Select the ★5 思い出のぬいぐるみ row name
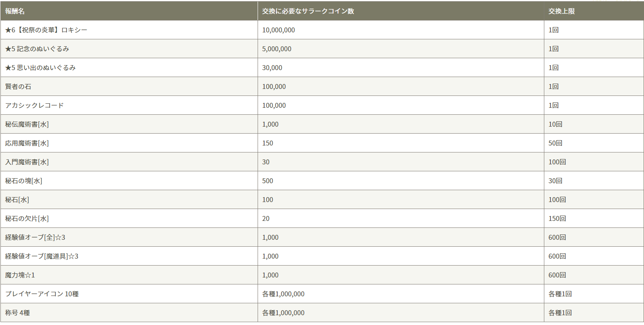644x325 pixels. (x=40, y=68)
